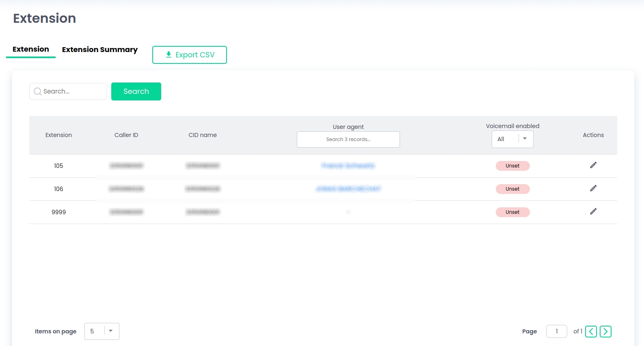
Task: Go to the next page arrow
Action: [x=605, y=332]
